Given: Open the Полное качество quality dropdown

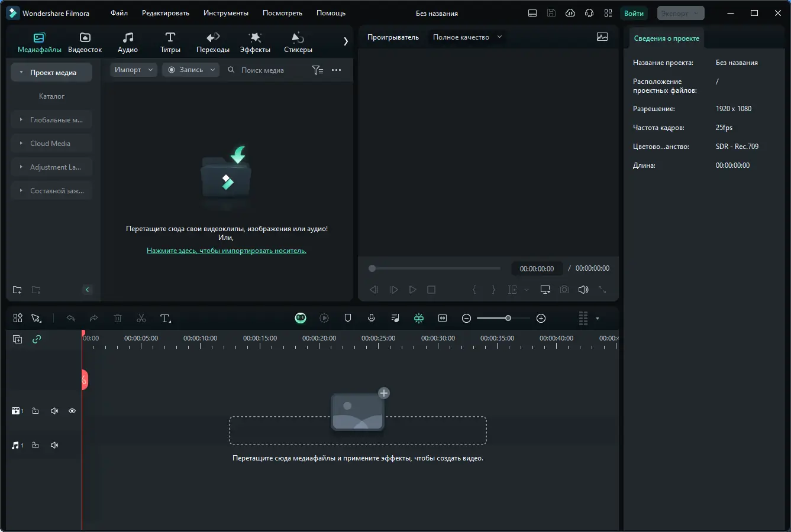Looking at the screenshot, I should click(467, 37).
